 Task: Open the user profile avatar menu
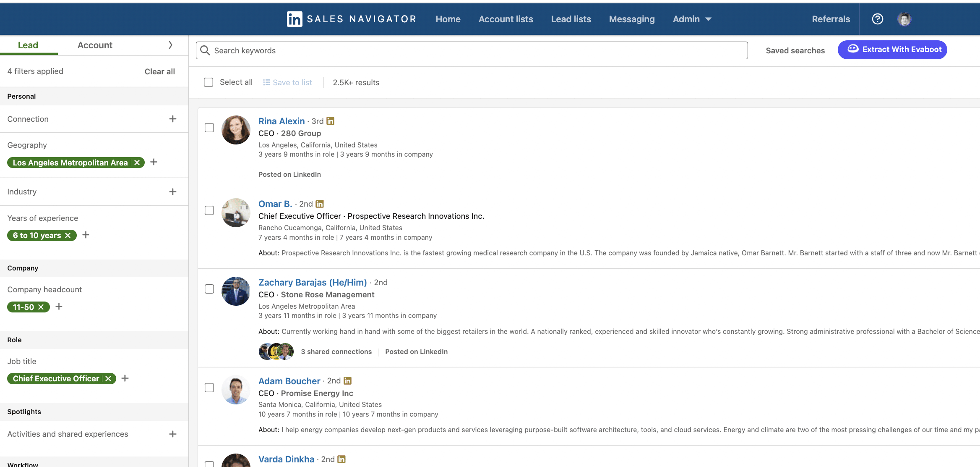(x=904, y=19)
